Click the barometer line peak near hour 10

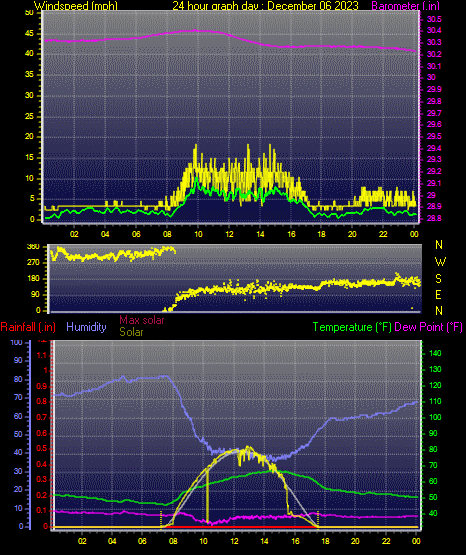(x=194, y=30)
